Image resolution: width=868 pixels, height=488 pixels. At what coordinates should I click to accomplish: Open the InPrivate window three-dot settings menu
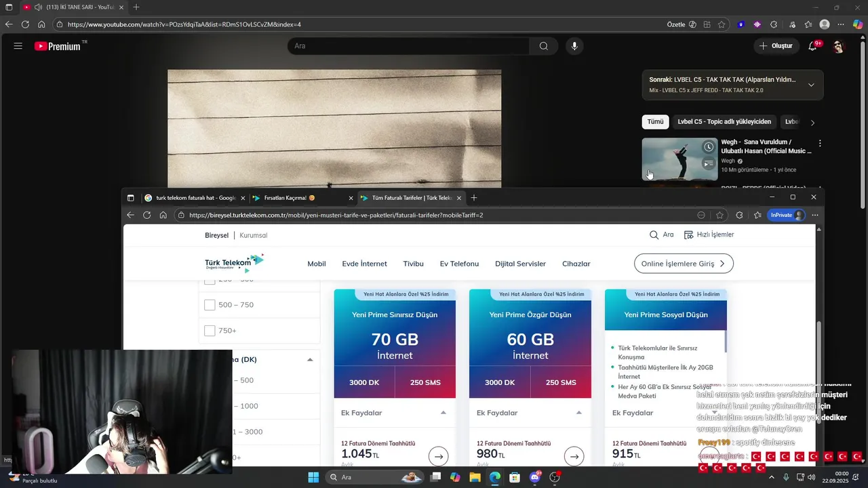click(815, 215)
